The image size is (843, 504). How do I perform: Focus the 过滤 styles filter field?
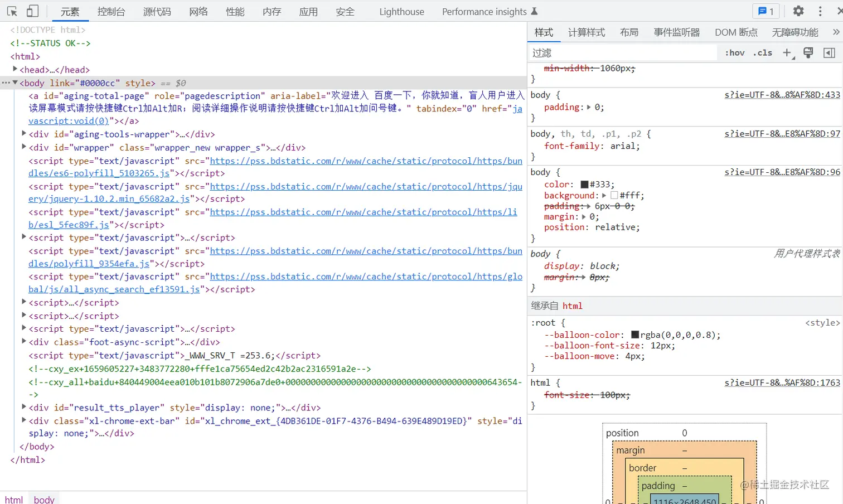623,53
